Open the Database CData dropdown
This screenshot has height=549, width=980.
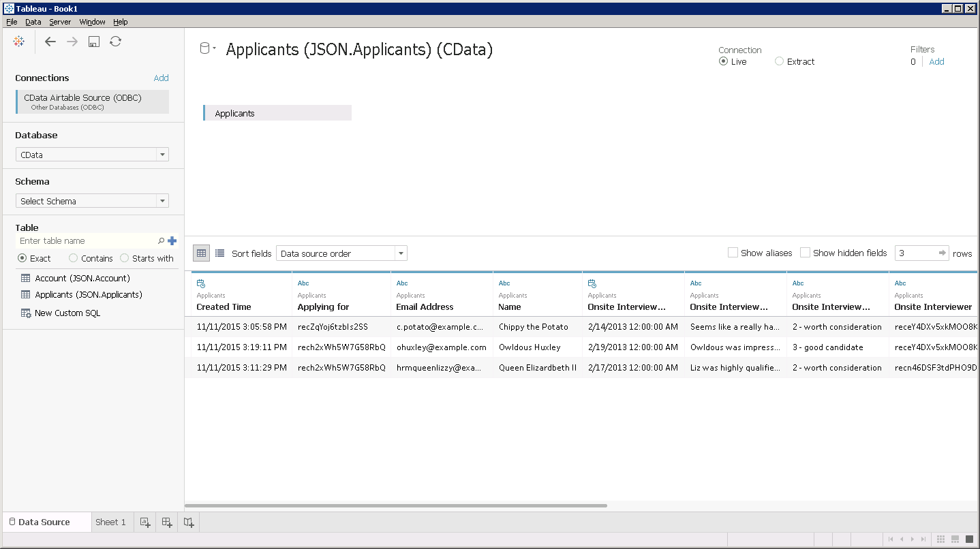[92, 155]
